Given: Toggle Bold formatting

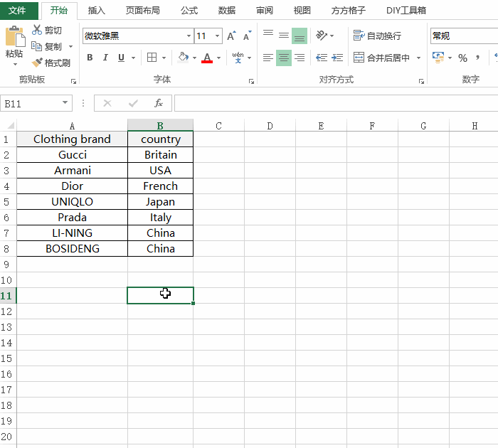Looking at the screenshot, I should (x=90, y=58).
